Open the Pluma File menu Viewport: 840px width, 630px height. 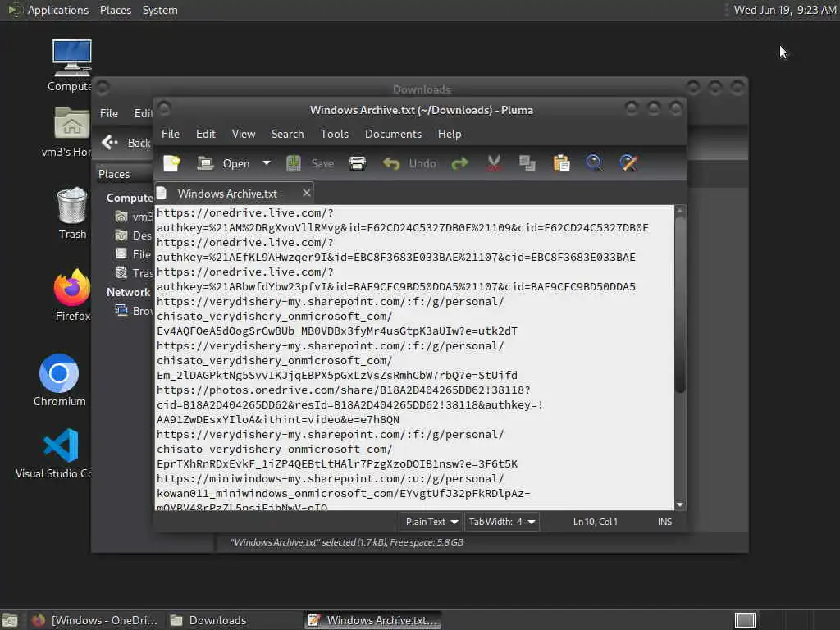tap(171, 134)
